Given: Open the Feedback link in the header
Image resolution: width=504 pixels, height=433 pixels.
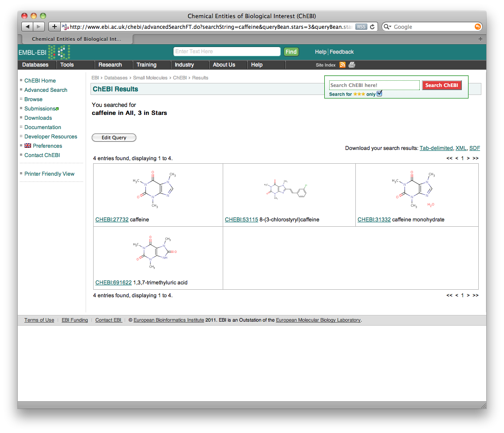Looking at the screenshot, I should pos(341,52).
